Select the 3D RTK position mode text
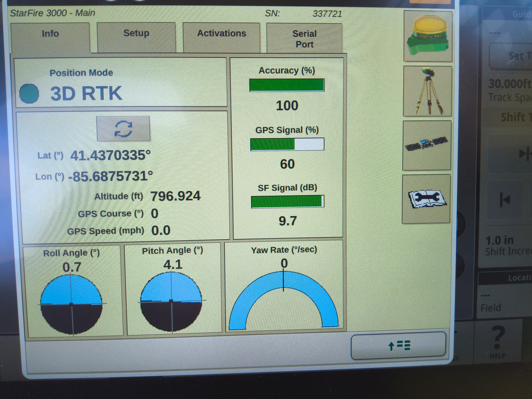The height and width of the screenshot is (399, 532). (86, 93)
